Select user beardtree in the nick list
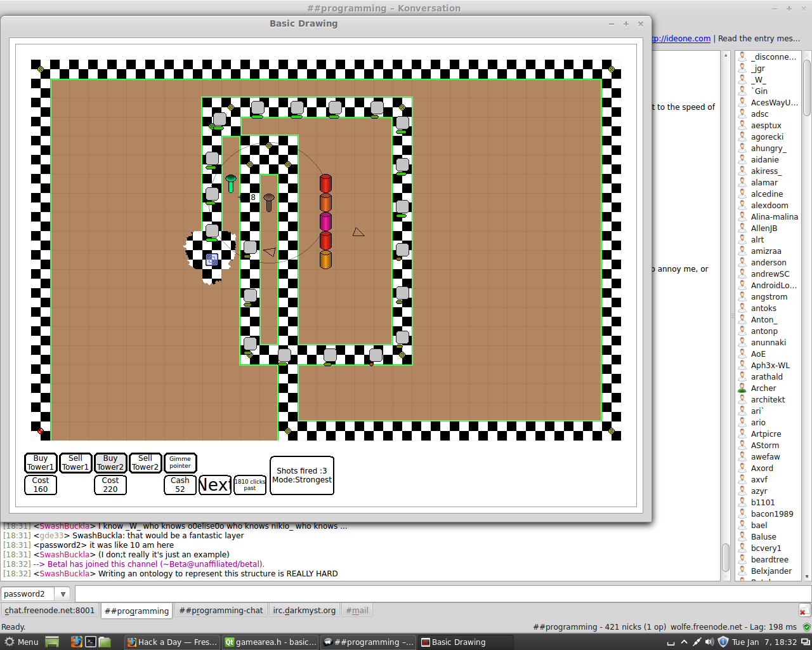812x650 pixels. 768,560
